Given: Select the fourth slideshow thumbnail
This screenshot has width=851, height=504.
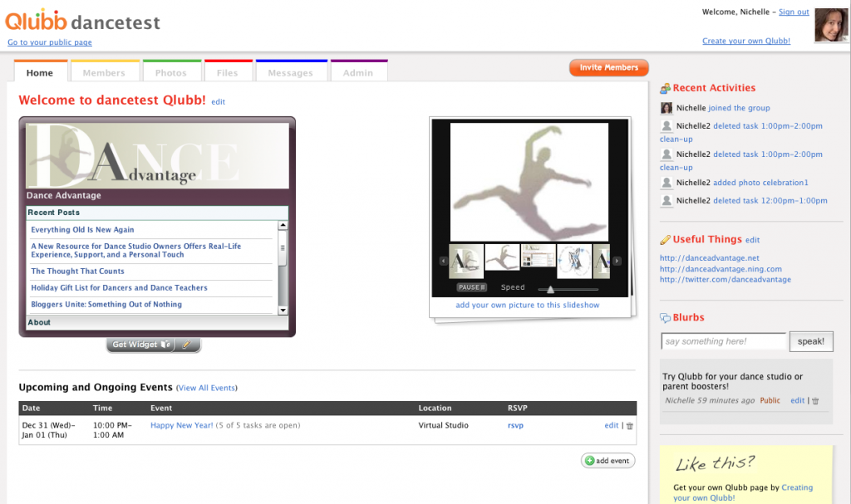Looking at the screenshot, I should pyautogui.click(x=574, y=261).
